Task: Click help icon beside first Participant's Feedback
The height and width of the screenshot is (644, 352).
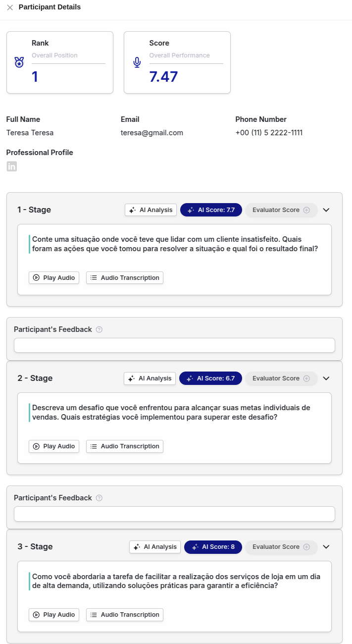Action: pos(99,329)
